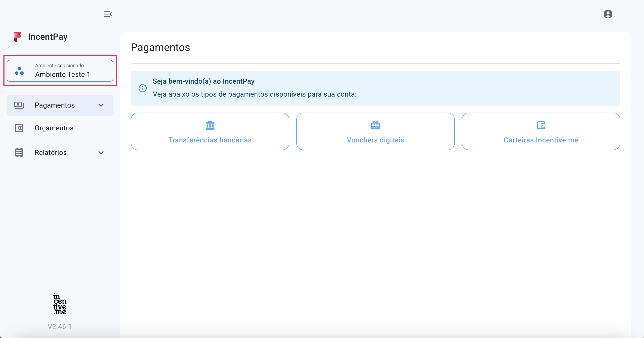This screenshot has height=338, width=644.
Task: Expand the Relatórios submenu chevron
Action: (101, 153)
